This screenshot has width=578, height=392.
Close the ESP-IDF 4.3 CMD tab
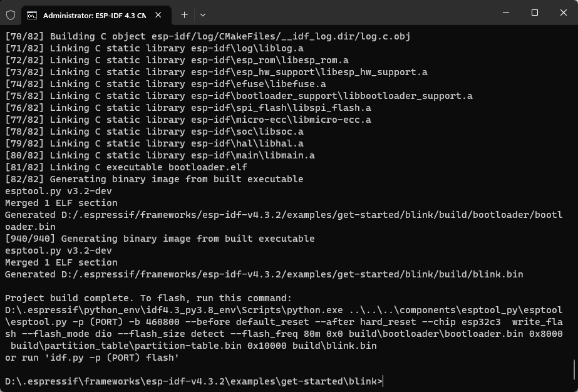(x=158, y=15)
